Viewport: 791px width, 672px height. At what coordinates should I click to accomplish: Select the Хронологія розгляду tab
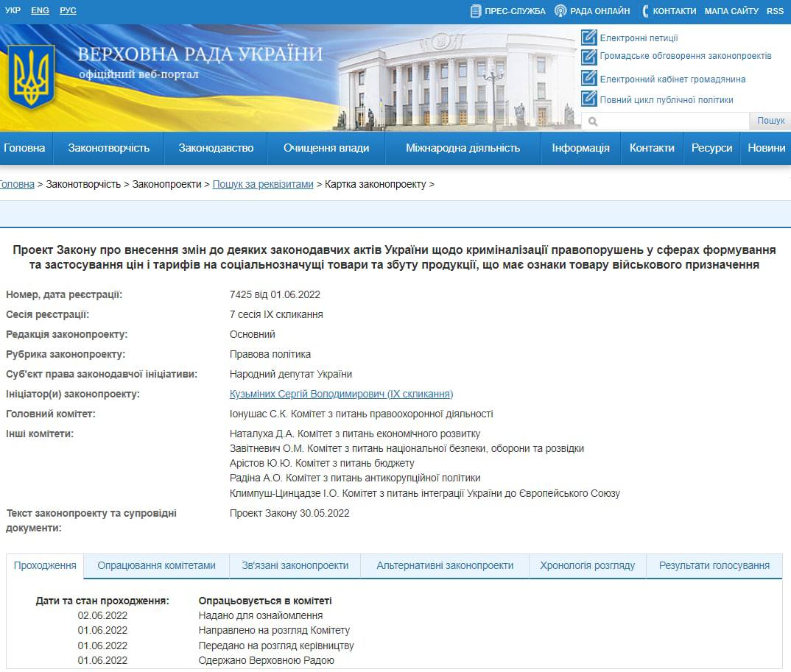tap(587, 565)
